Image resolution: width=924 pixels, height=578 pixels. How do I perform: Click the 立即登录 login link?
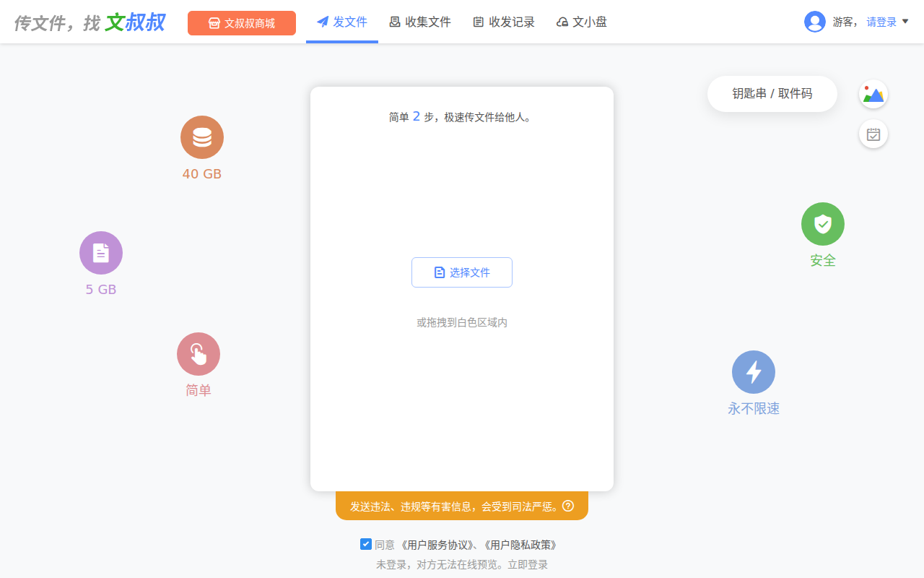(x=529, y=564)
